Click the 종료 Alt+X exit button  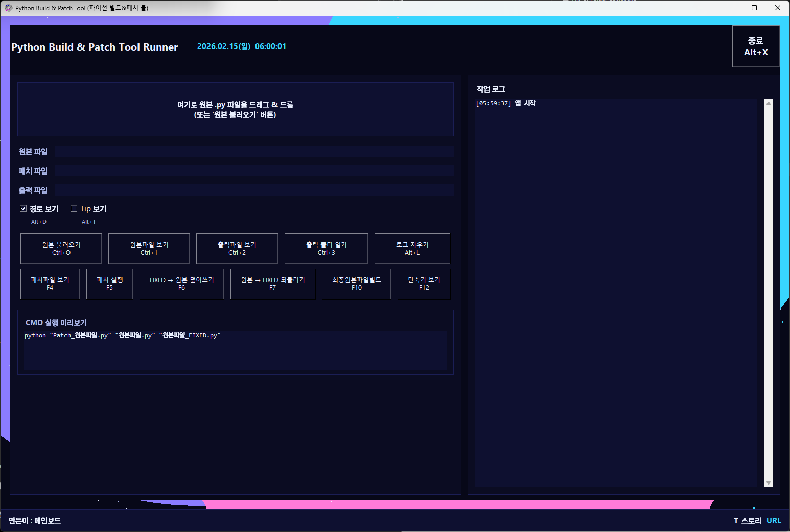(x=756, y=46)
